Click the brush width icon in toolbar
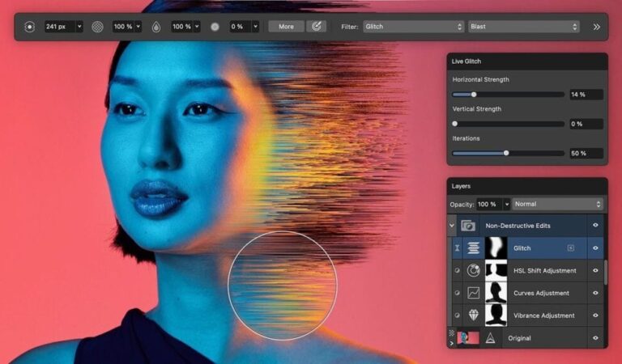The image size is (622, 364). (x=29, y=27)
